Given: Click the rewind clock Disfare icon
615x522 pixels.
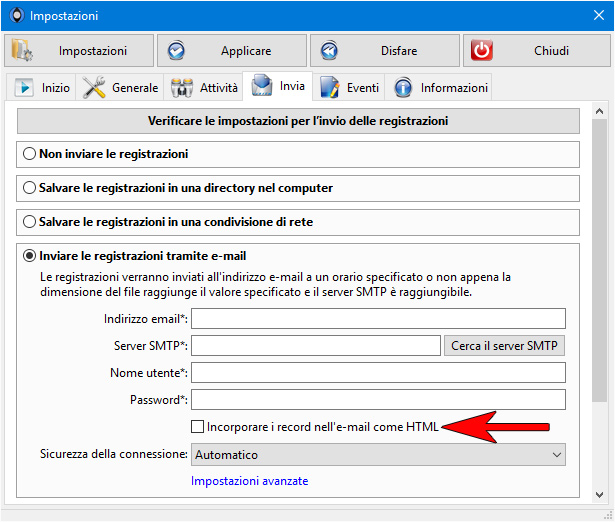Looking at the screenshot, I should tap(329, 51).
